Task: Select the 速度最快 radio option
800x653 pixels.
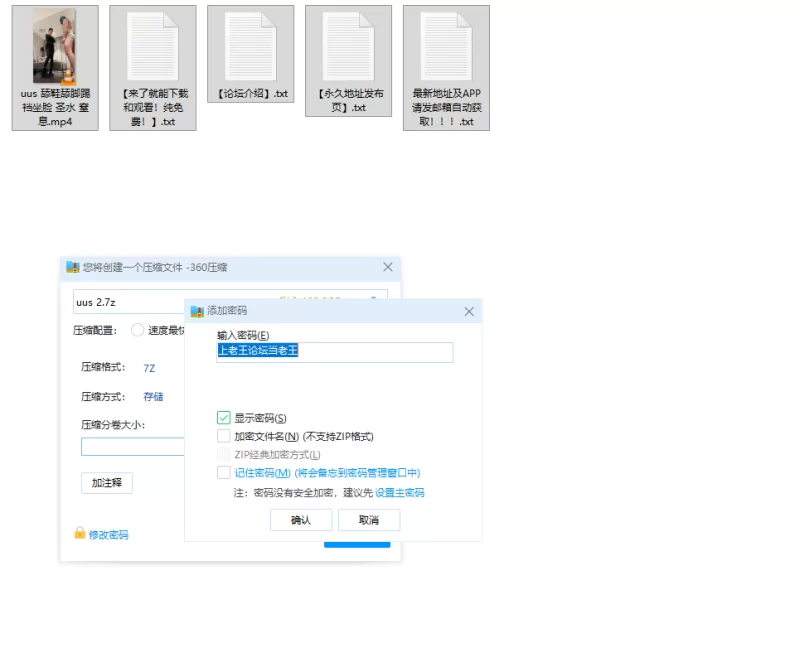Action: click(x=137, y=330)
